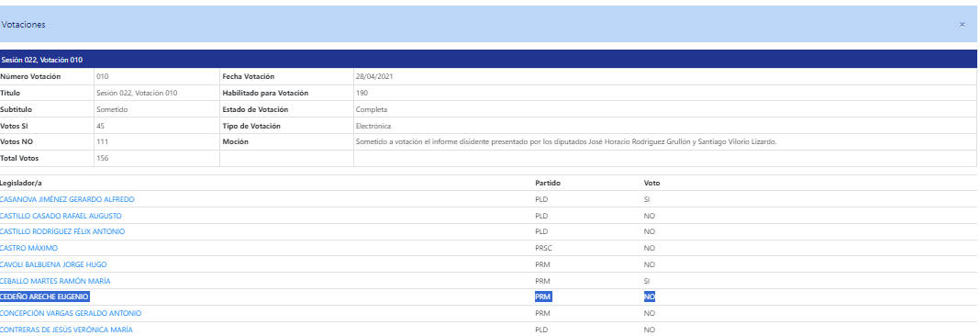Viewport: 980px width, 336px height.
Task: Select the Tipo de Votación value Electrónica
Action: pos(373,126)
